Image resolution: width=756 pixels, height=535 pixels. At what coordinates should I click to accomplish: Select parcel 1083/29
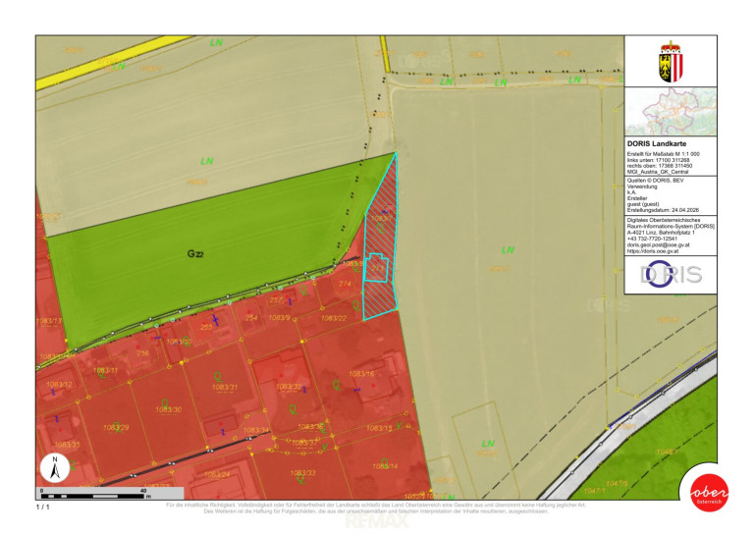116,428
